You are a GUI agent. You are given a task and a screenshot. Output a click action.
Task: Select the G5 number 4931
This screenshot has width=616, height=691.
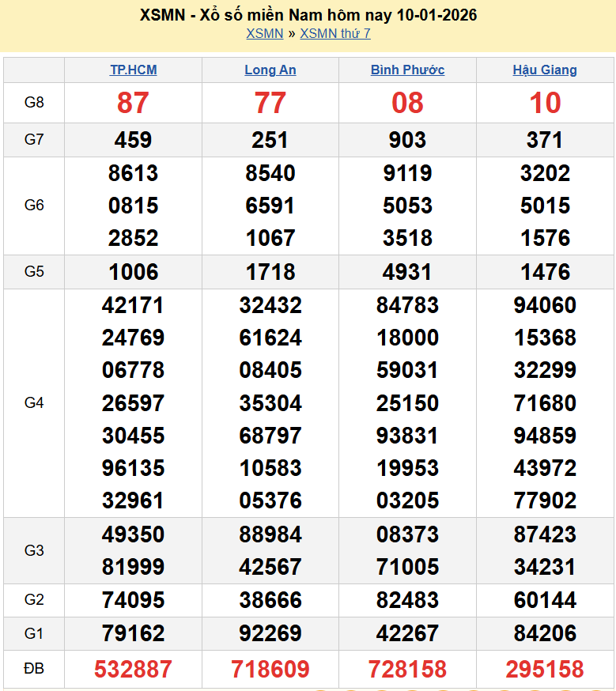407,272
